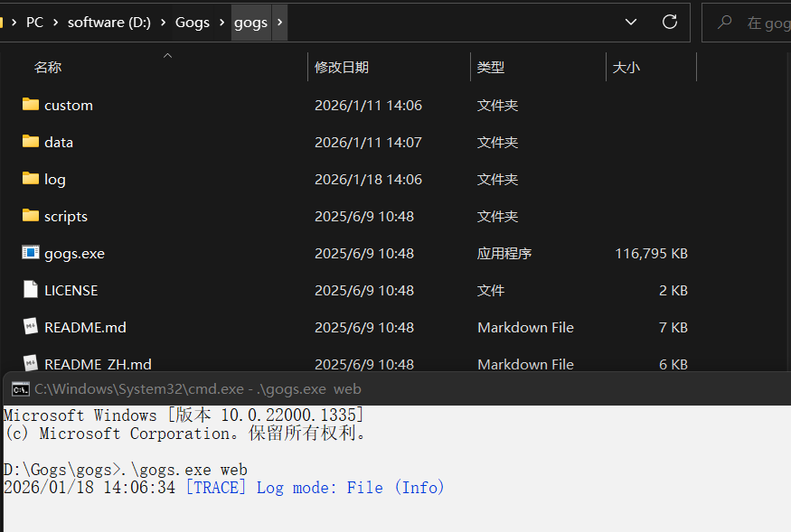Image resolution: width=791 pixels, height=532 pixels.
Task: Sort by the 大小 column header
Action: tap(626, 67)
